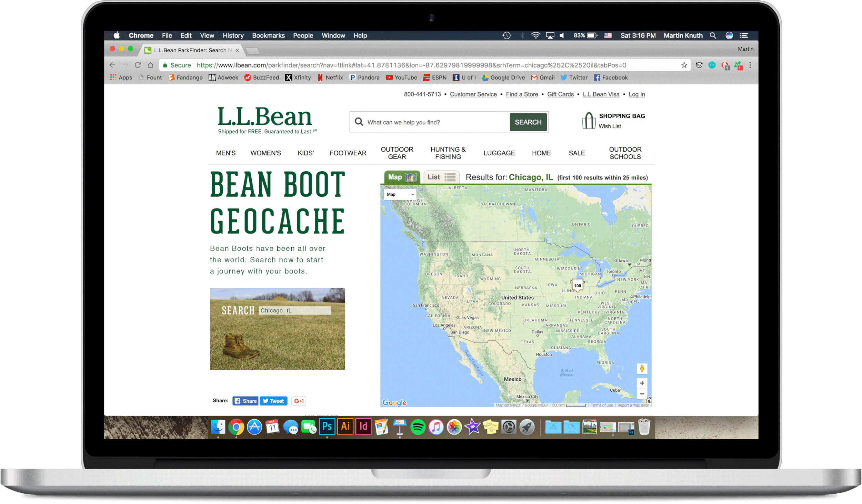The height and width of the screenshot is (504, 862).
Task: Click the 100 results map marker
Action: tap(578, 285)
